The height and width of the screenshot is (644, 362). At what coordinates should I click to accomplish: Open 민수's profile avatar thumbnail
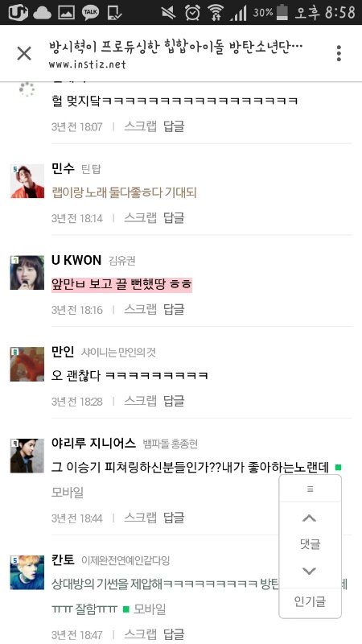[x=27, y=181]
